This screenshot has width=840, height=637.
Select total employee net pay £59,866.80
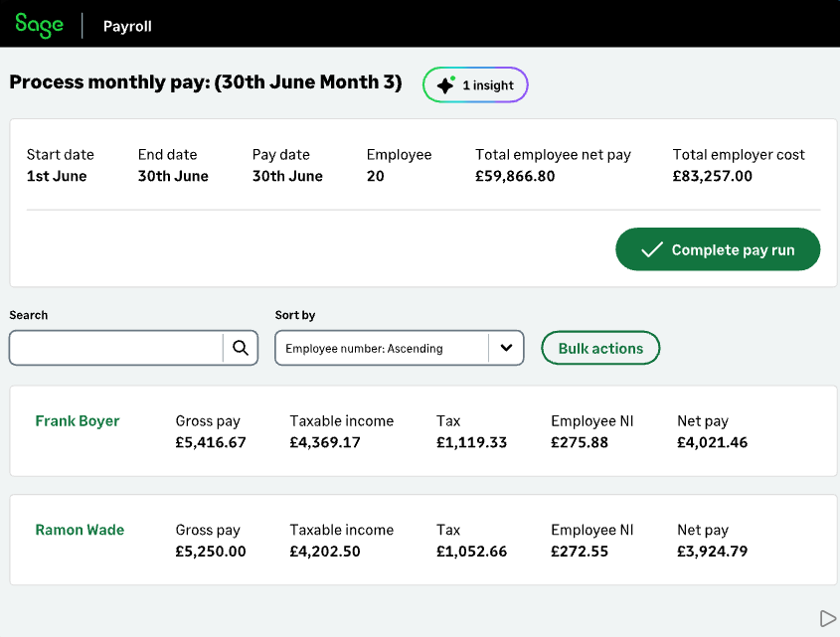pos(515,176)
